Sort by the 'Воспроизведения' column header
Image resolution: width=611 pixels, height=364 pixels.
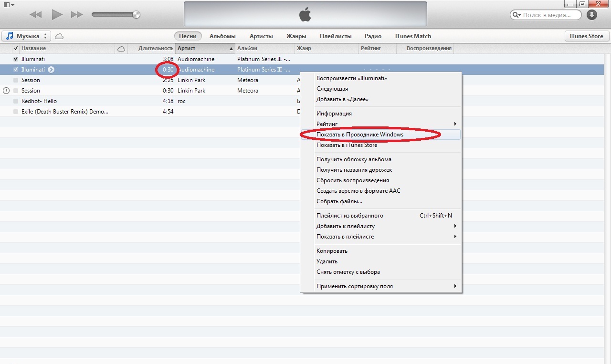click(x=429, y=48)
